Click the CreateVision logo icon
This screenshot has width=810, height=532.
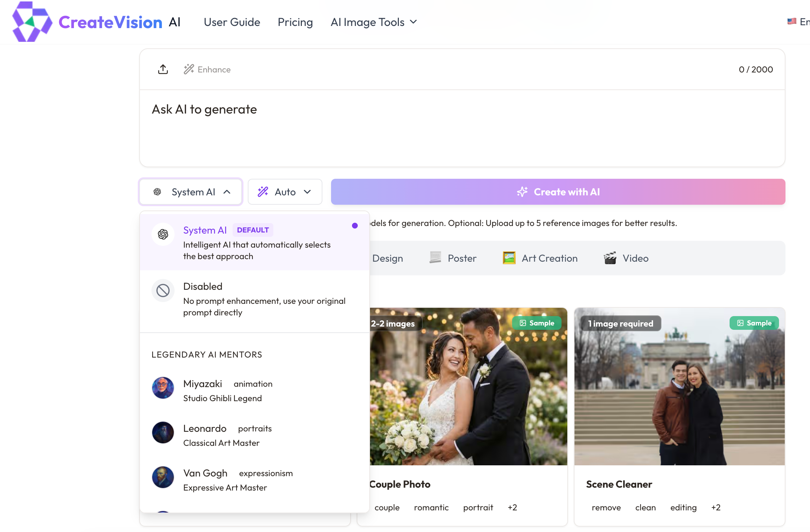coord(32,22)
